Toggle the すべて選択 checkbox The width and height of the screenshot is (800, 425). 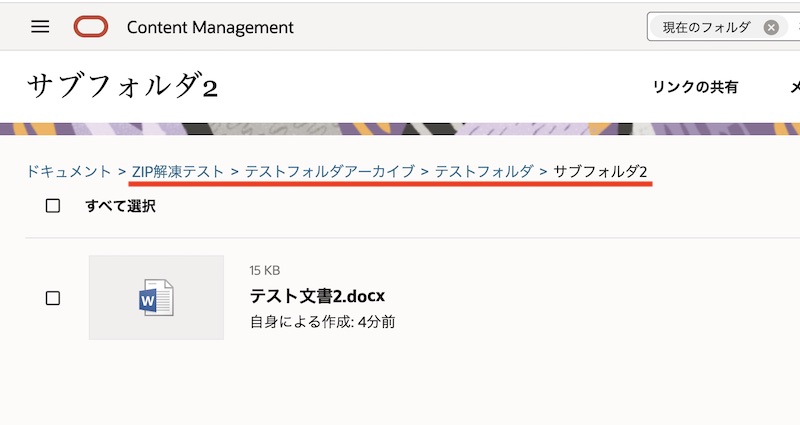coord(53,206)
